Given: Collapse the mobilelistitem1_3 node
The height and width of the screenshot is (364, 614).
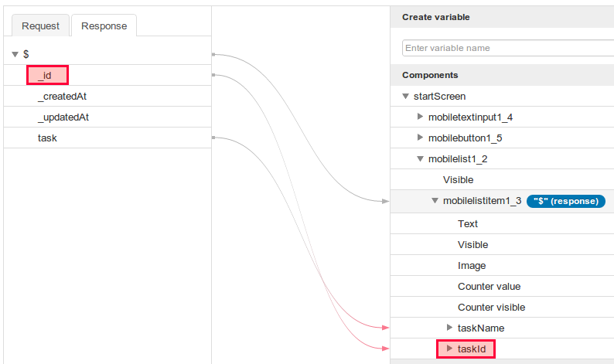Looking at the screenshot, I should tap(435, 201).
